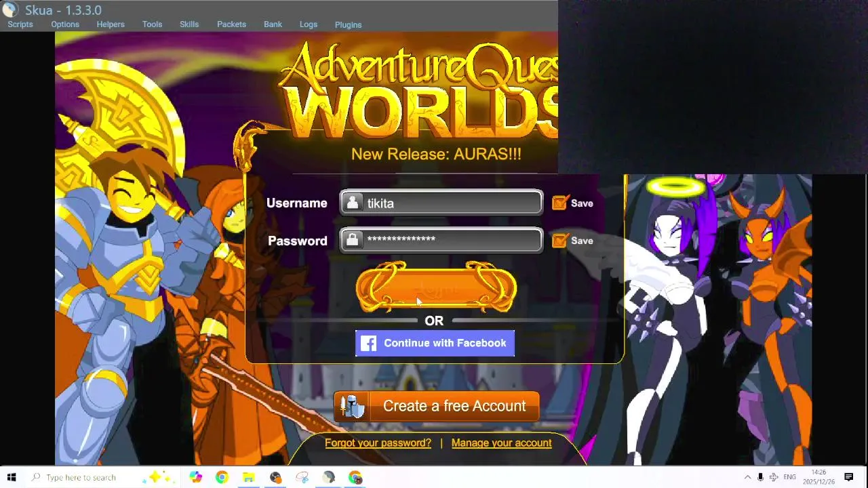Click the New Release: AURAS!!! text
The image size is (868, 488).
click(436, 154)
